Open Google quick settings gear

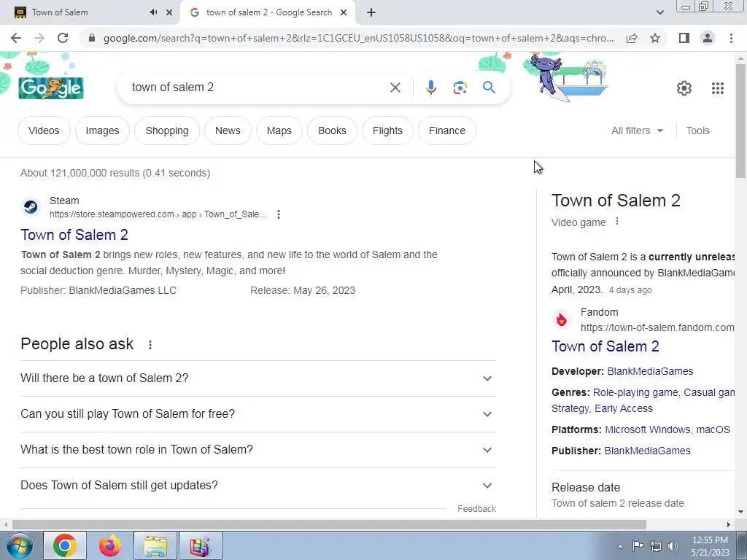coord(684,88)
